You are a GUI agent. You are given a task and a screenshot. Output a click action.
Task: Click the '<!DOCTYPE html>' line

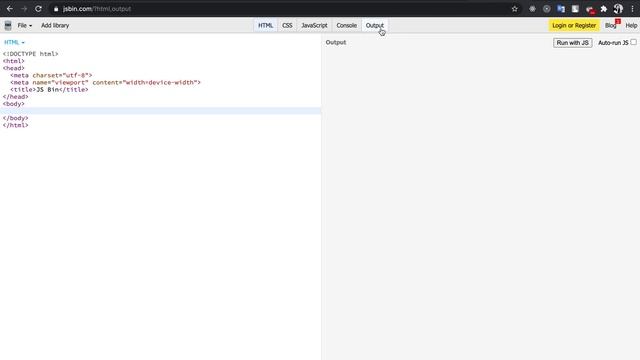pos(31,54)
